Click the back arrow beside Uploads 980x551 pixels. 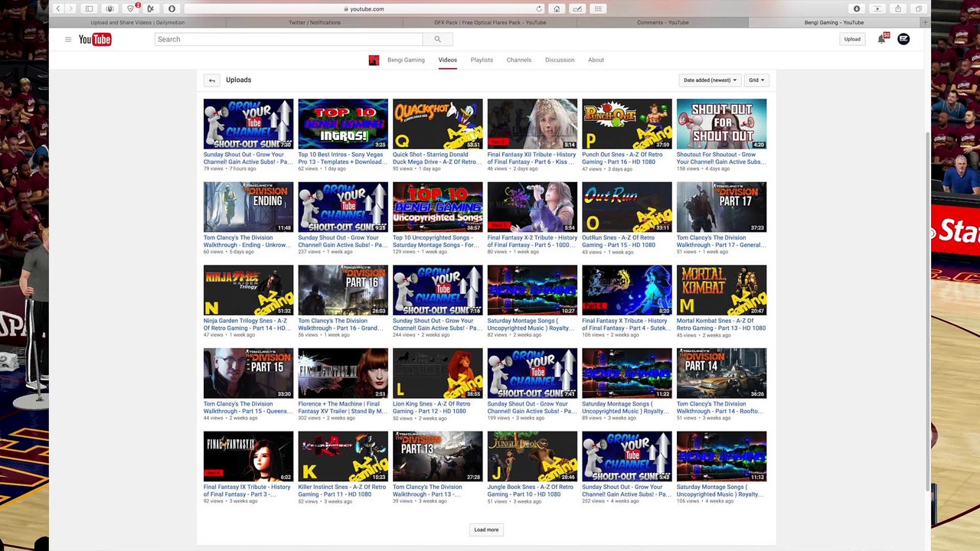(212, 80)
